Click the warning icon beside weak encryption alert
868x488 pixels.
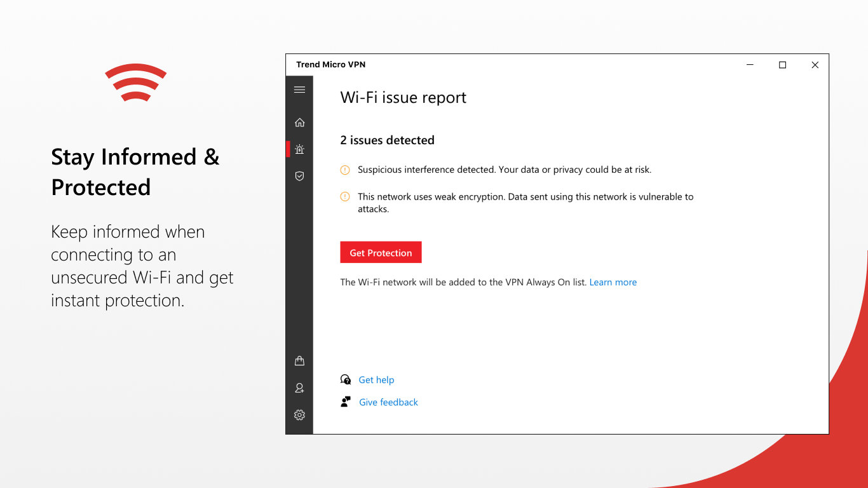344,196
